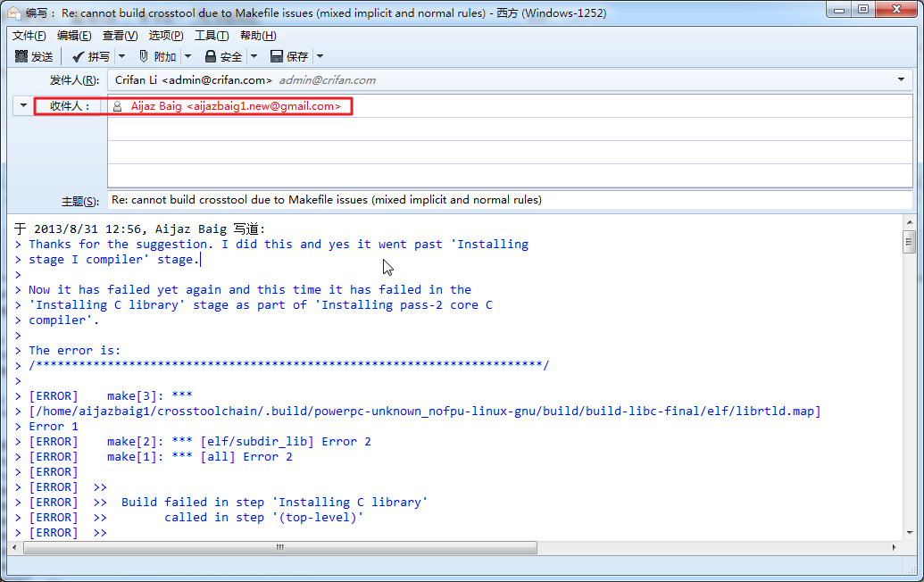
Task: Click the second empty recipient row
Action: [x=510, y=129]
